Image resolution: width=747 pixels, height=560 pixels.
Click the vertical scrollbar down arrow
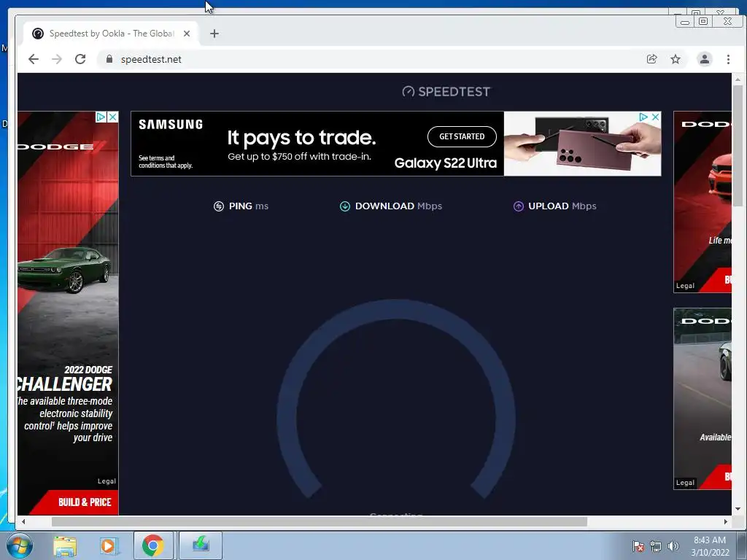click(x=738, y=508)
